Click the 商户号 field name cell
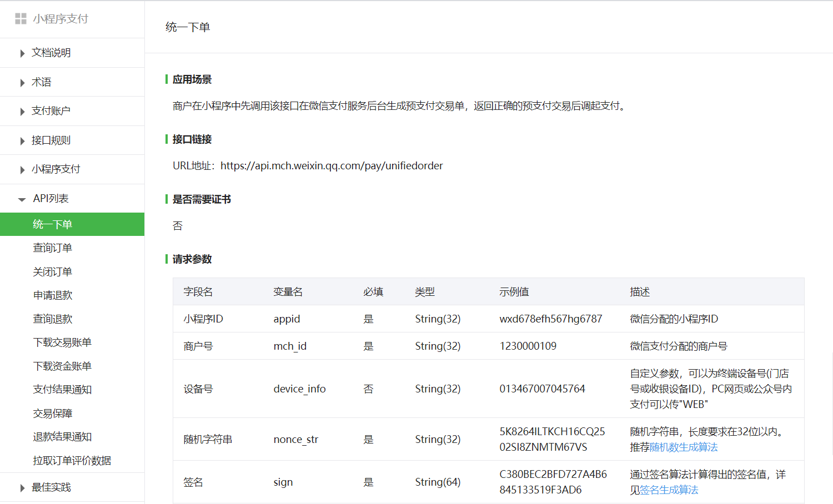 point(198,346)
